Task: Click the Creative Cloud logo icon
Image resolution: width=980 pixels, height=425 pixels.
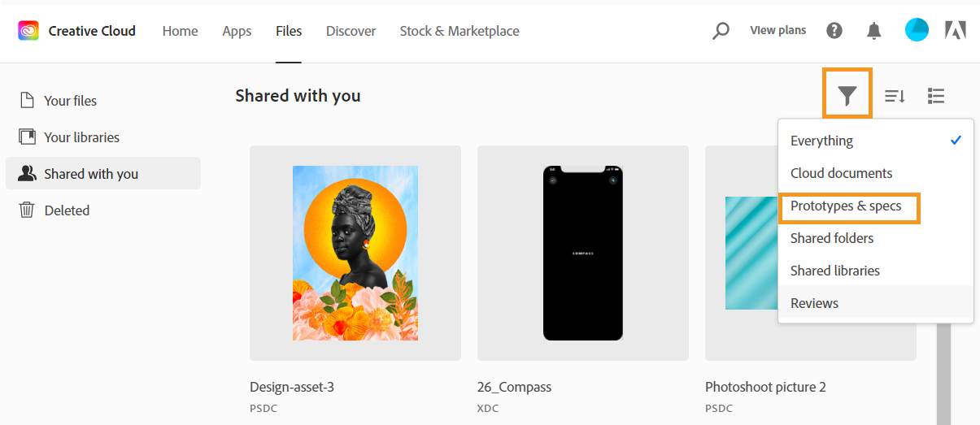Action: [28, 31]
